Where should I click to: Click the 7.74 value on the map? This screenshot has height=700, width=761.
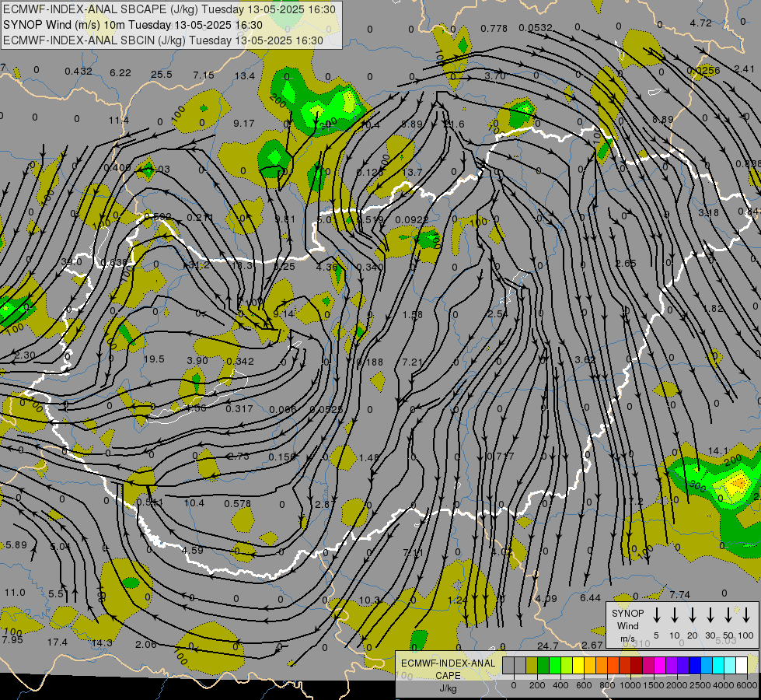[x=679, y=594]
